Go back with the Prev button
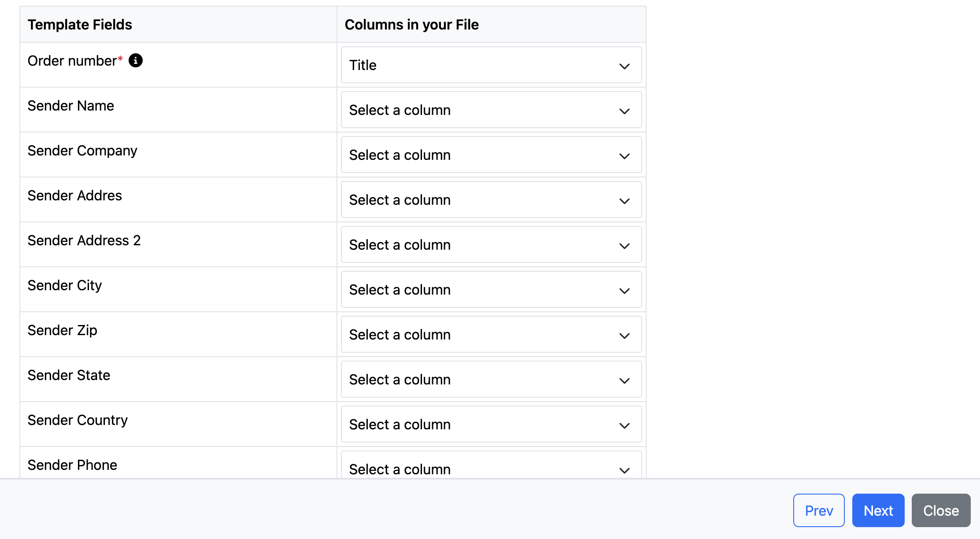Viewport: 980px width, 539px height. 818,510
